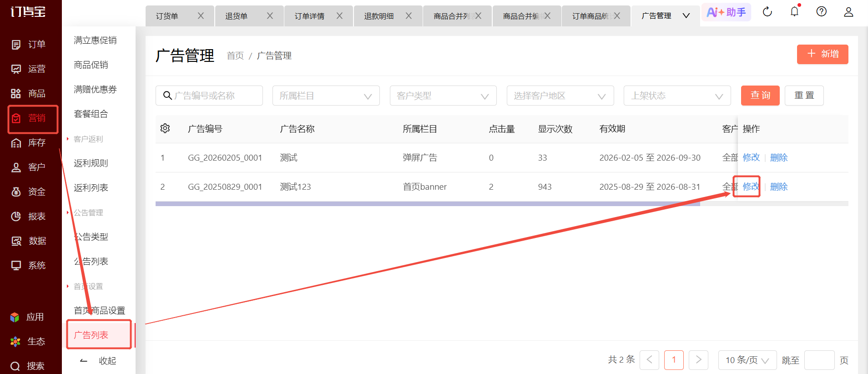Click 修改 for ad 测试123
This screenshot has width=868, height=374.
click(751, 187)
